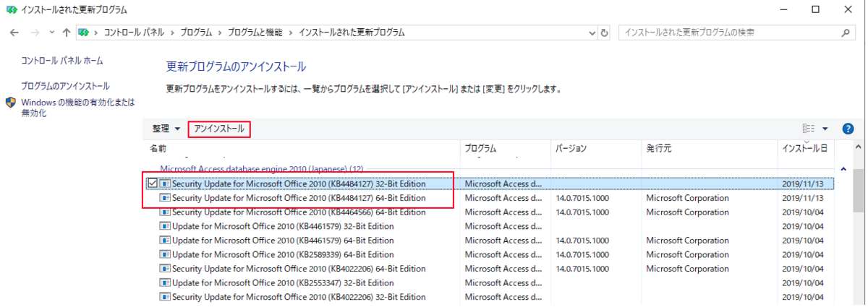This screenshot has height=307, width=868.
Task: Click icon of KB4022206 64-Bit Edition row
Action: 165,269
